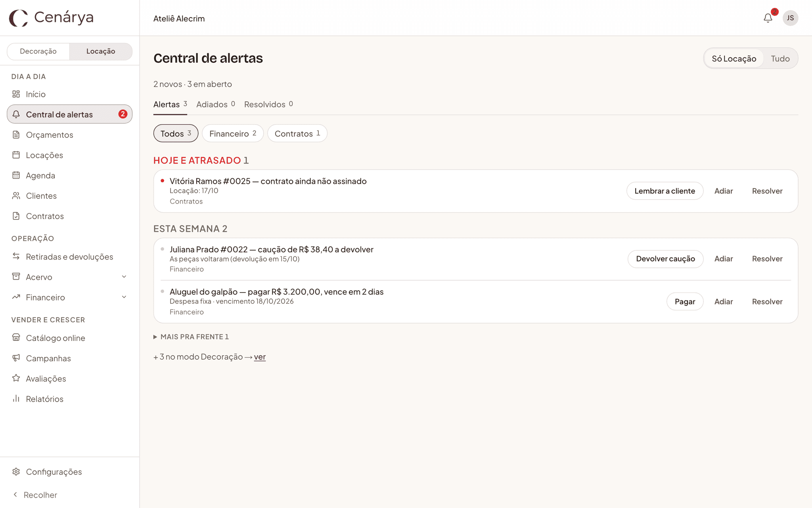
Task: Open the JS user avatar menu
Action: (x=790, y=18)
